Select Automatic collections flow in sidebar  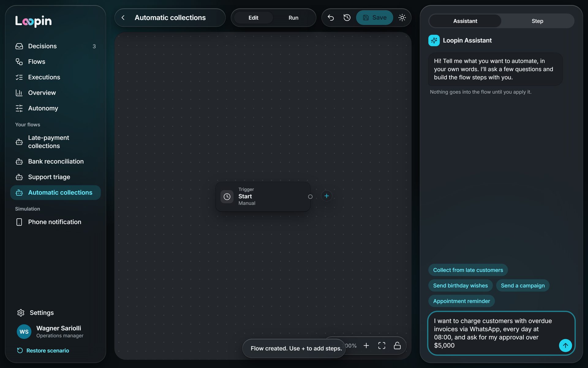(55, 193)
